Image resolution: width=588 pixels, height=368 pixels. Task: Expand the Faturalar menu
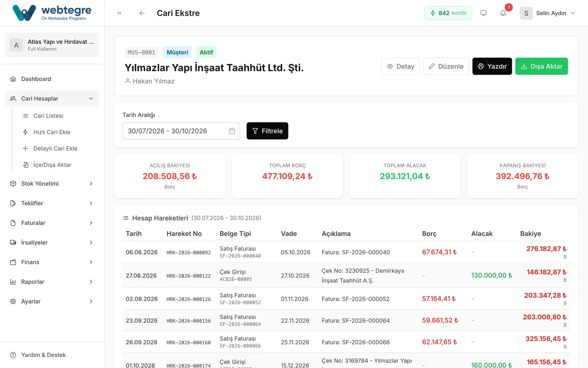(52, 223)
